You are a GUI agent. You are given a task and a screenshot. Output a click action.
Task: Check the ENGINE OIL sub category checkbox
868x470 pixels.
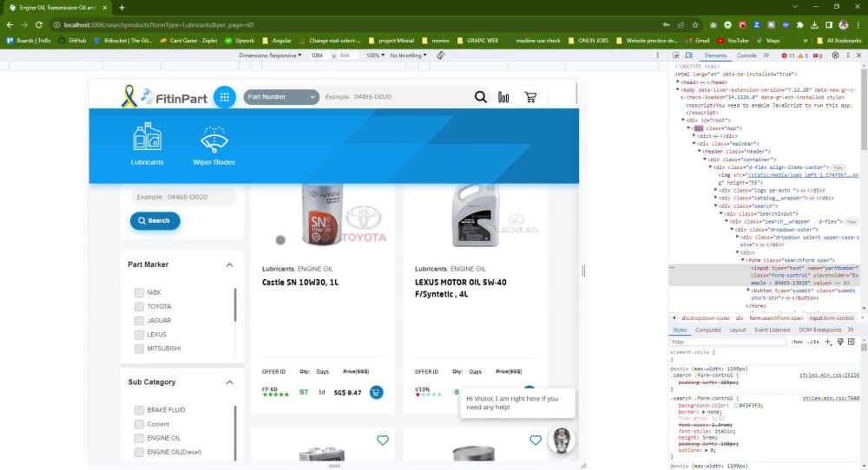coord(139,438)
